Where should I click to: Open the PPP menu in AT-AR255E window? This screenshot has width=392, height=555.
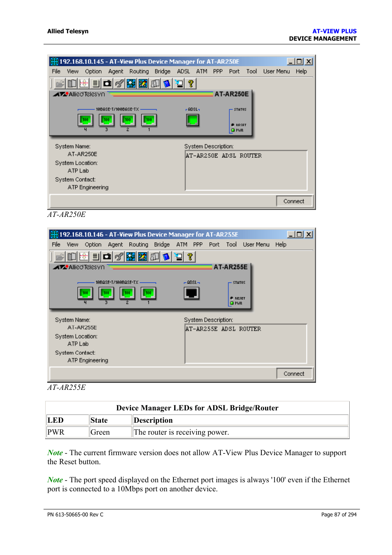tap(198, 244)
